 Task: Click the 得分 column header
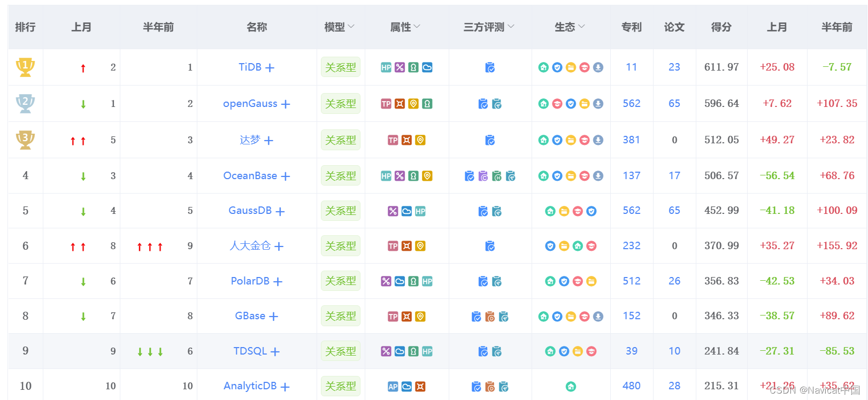[x=721, y=27]
